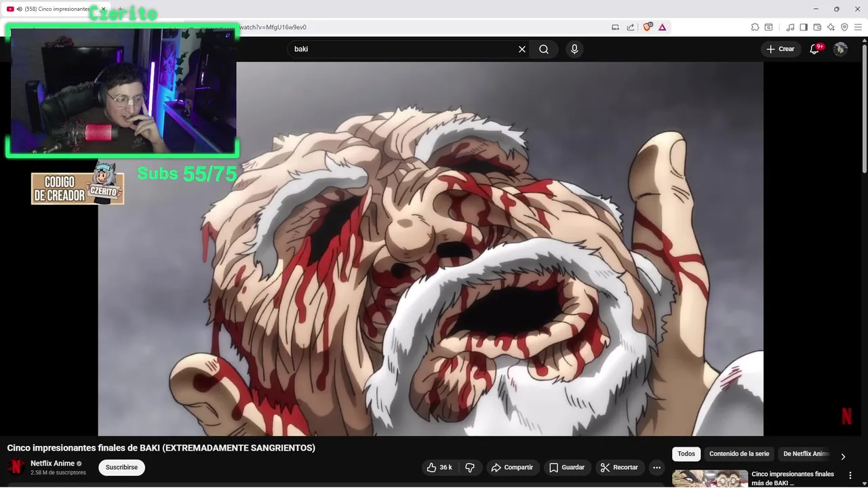The height and width of the screenshot is (488, 868).
Task: Click the video title 'Cinco impresionantes finales de BAKI'
Action: 161,448
